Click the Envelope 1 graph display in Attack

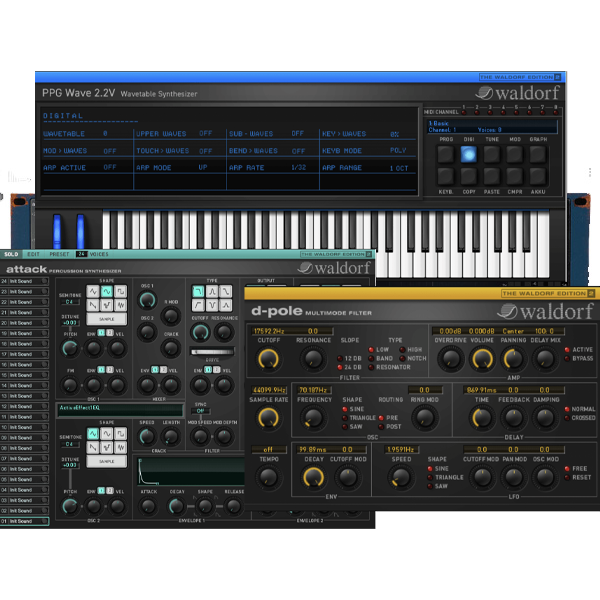(x=191, y=471)
